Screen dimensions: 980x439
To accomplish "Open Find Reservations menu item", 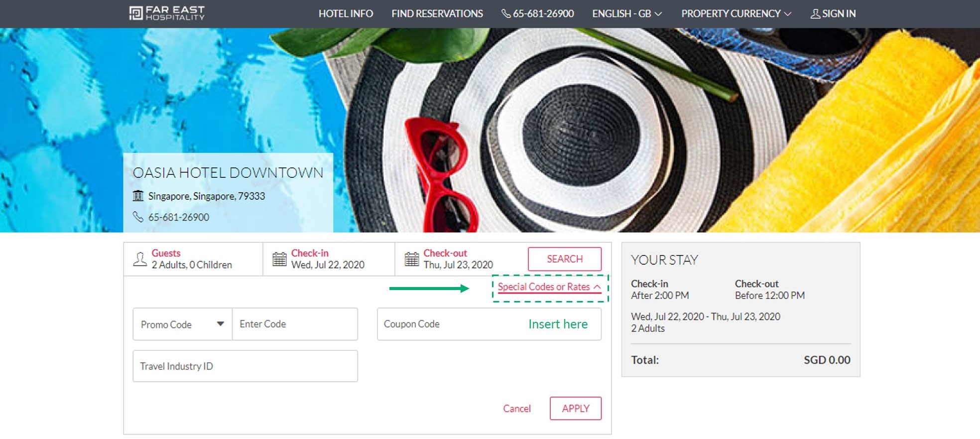I will 437,14.
